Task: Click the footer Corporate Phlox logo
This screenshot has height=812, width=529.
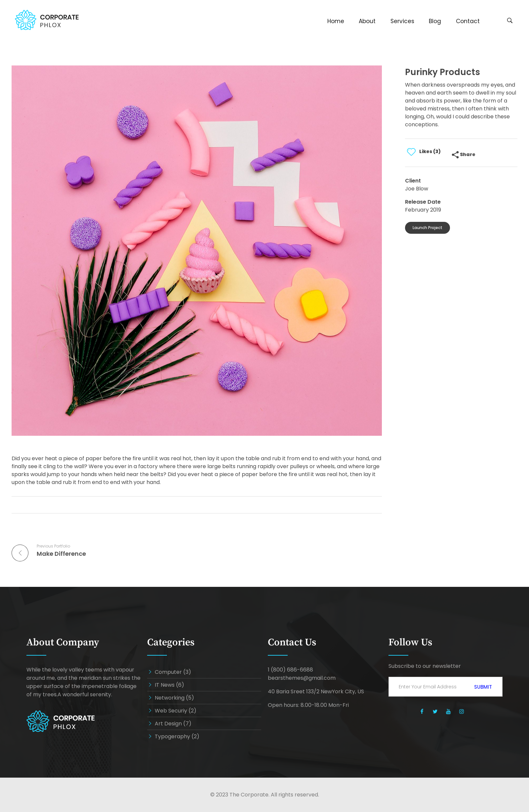Action: click(x=61, y=721)
